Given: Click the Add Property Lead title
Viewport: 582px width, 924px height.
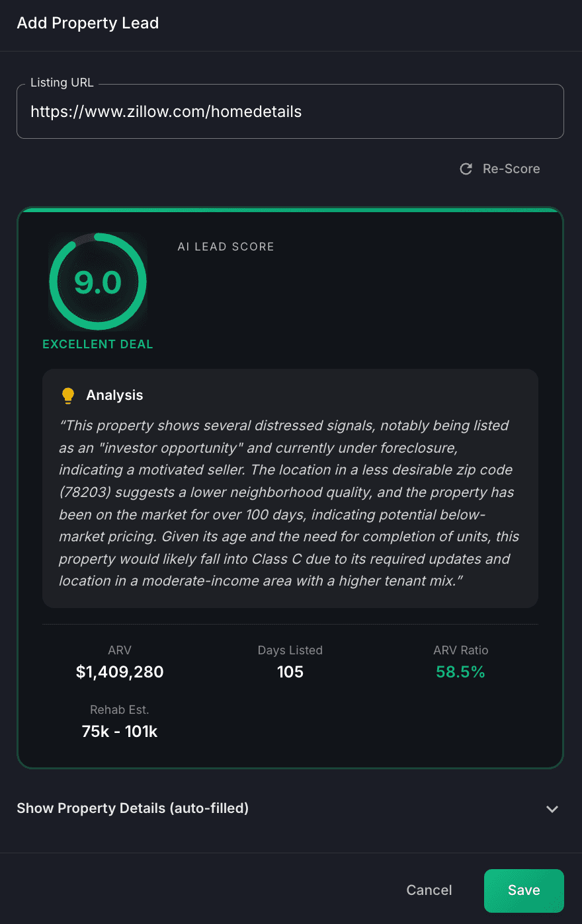Looking at the screenshot, I should pyautogui.click(x=87, y=22).
